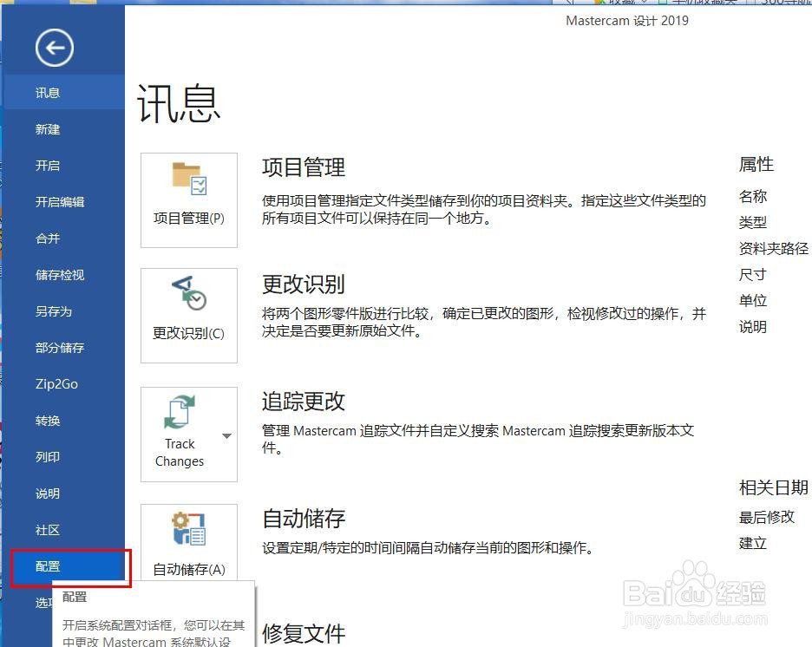Viewport: 812px width, 647px height.
Task: Choose 部分储存 from the sidebar
Action: (63, 348)
